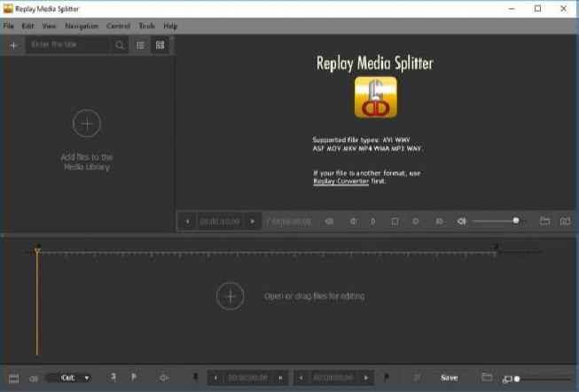Viewport: 579px width, 392px height.
Task: Click the folder icon beside the volume slider
Action: coord(544,221)
